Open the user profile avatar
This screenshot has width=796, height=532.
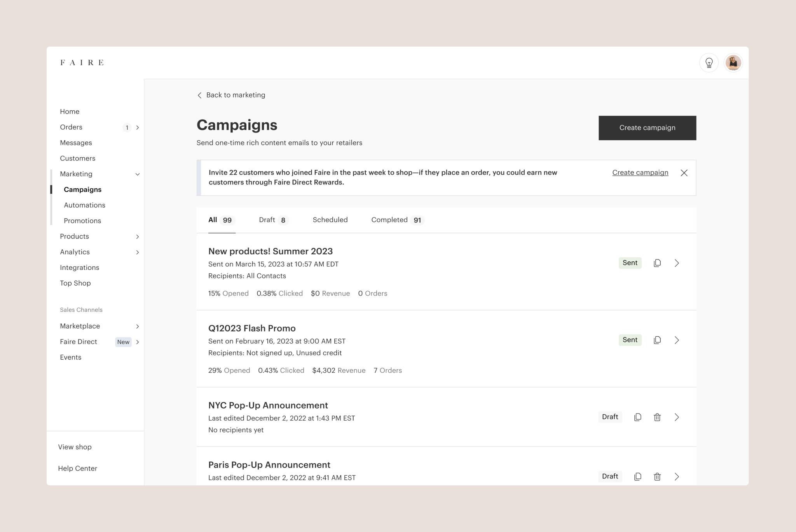point(733,63)
